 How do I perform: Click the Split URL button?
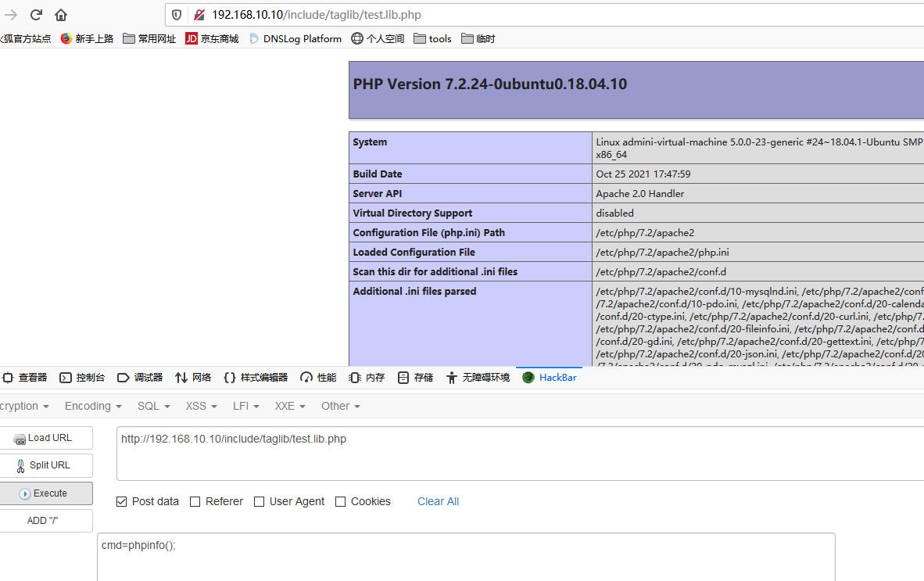(x=46, y=465)
